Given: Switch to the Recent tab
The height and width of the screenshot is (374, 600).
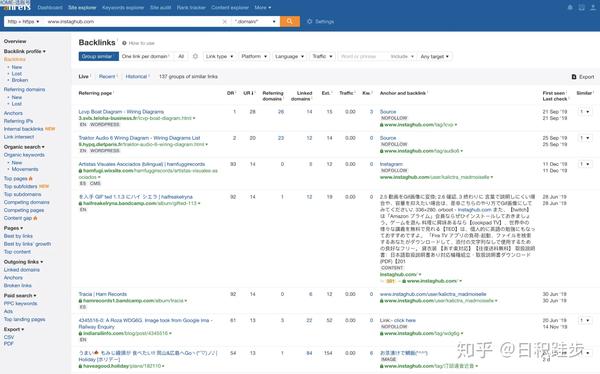Looking at the screenshot, I should click(107, 77).
